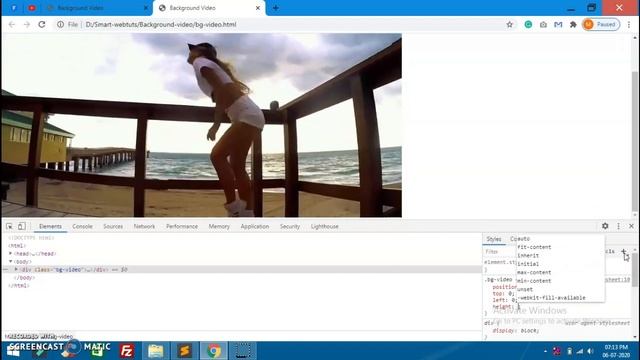Expand the div class bg-video node
640x360 pixels.
16,269
